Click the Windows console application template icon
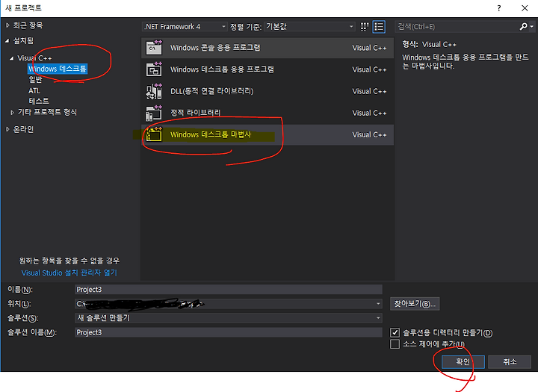The width and height of the screenshot is (538, 392). click(154, 48)
